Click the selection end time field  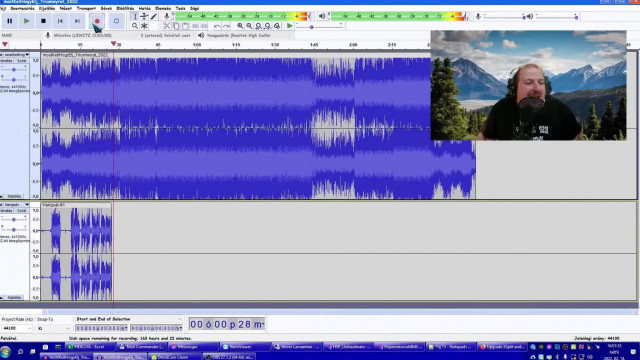(156, 328)
